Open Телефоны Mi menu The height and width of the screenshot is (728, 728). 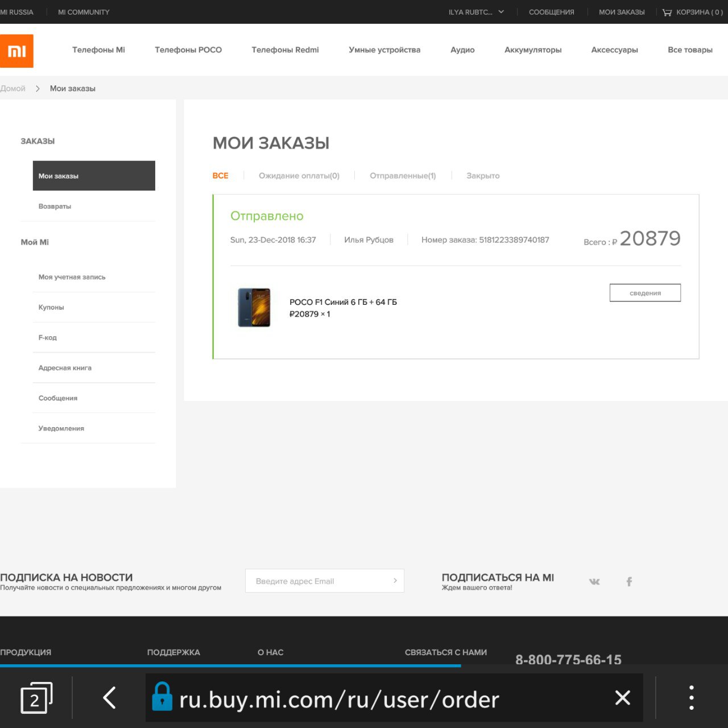tap(98, 50)
